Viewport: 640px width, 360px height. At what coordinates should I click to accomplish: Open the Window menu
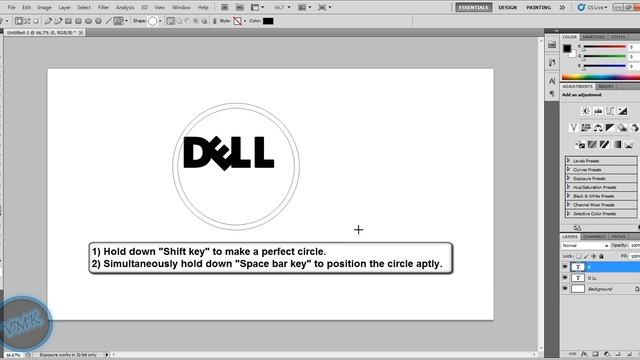coord(181,7)
